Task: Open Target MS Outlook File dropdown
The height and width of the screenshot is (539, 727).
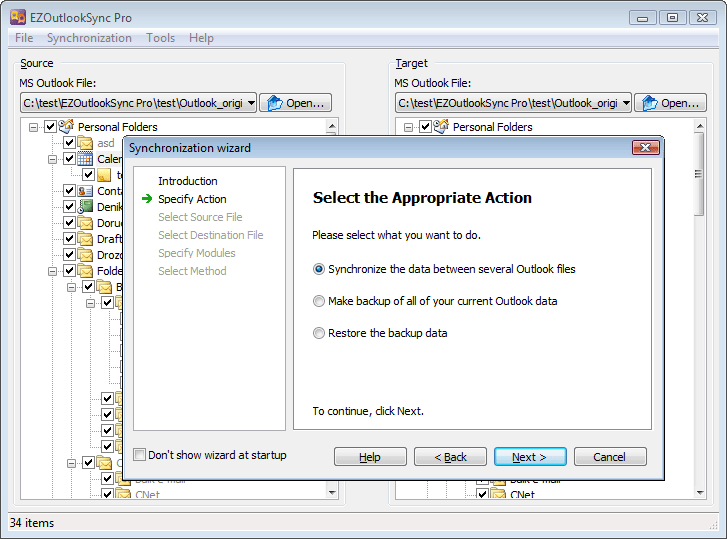Action: [626, 103]
